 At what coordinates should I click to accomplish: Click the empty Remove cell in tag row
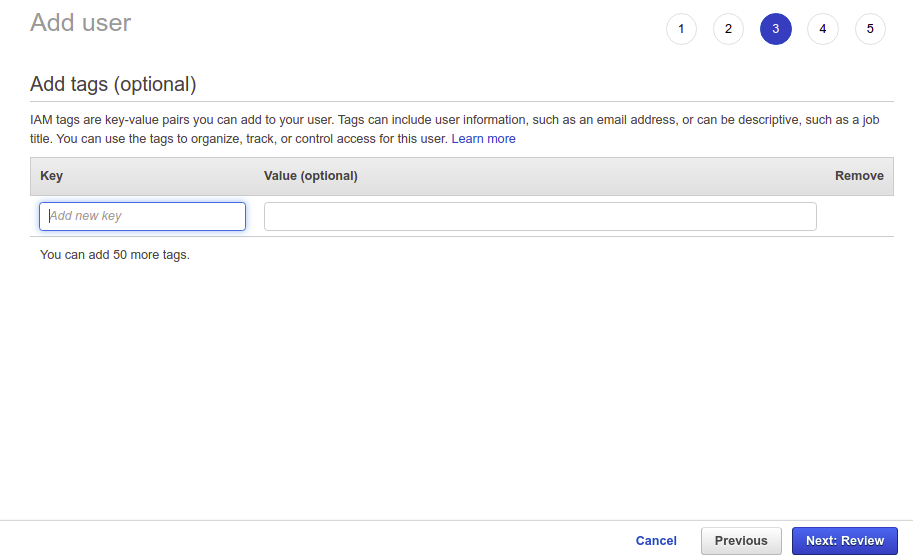(858, 216)
